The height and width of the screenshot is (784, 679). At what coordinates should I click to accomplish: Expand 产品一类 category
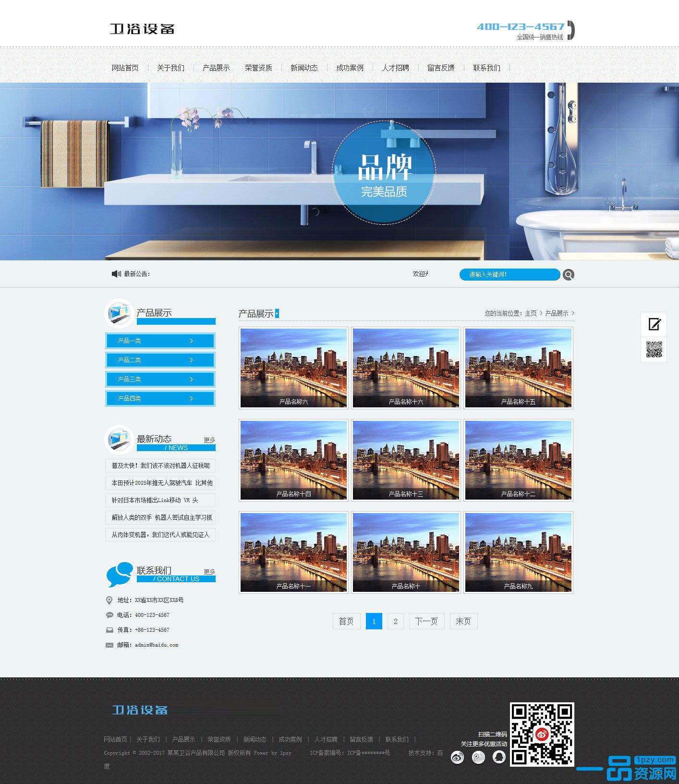coord(160,341)
